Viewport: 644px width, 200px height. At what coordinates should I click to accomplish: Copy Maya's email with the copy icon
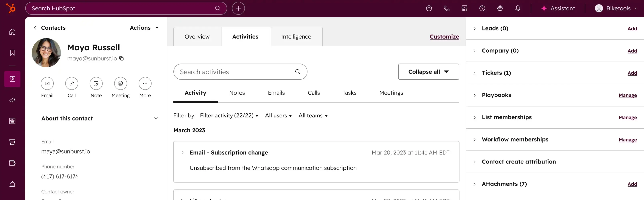(122, 58)
